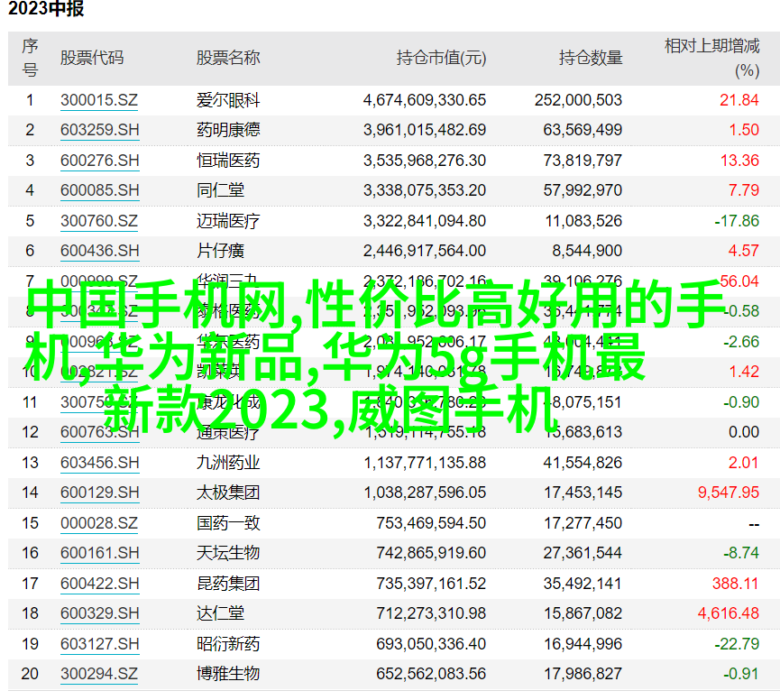Click the 相对上期增减(%) column header
This screenshot has height=700, width=780.
[x=711, y=58]
